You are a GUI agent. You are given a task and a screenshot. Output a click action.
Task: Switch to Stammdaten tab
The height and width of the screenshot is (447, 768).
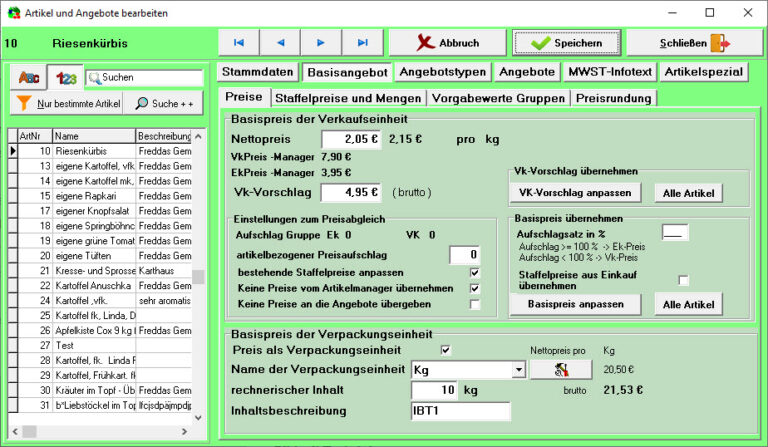[x=258, y=72]
